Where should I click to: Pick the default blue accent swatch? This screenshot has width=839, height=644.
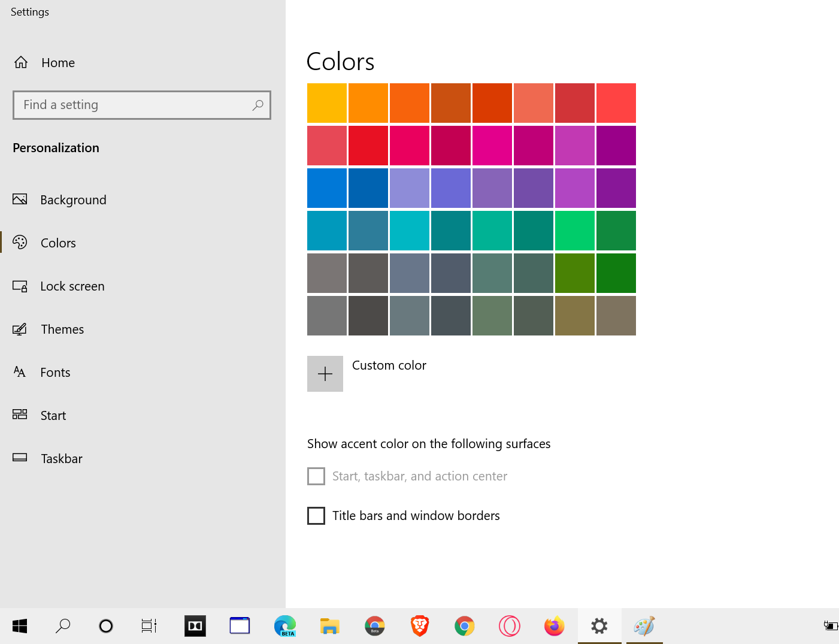pos(327,188)
